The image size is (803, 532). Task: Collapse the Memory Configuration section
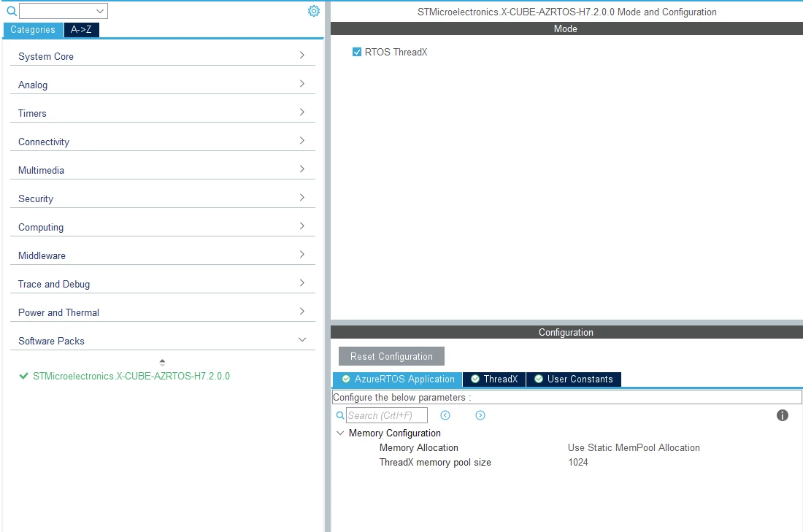point(340,433)
